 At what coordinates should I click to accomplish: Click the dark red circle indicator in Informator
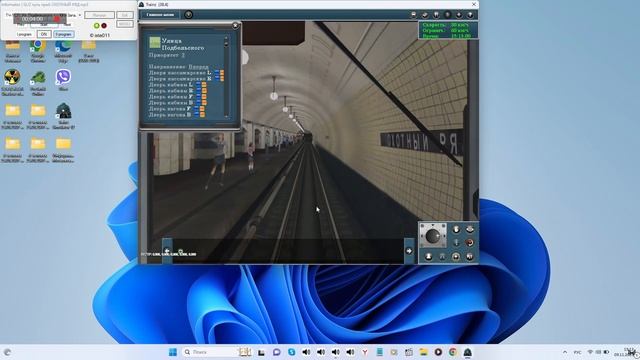pos(104,26)
